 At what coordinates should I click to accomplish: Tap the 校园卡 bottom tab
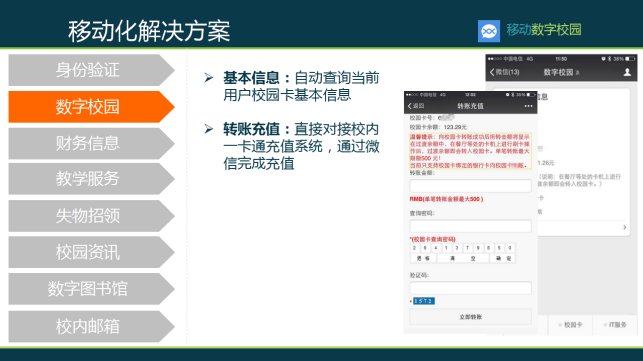click(x=570, y=324)
